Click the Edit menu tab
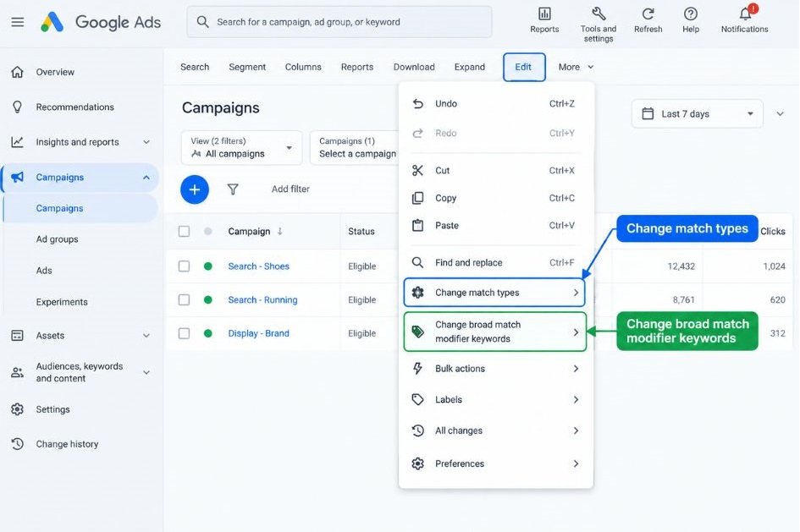The height and width of the screenshot is (532, 800). click(524, 67)
